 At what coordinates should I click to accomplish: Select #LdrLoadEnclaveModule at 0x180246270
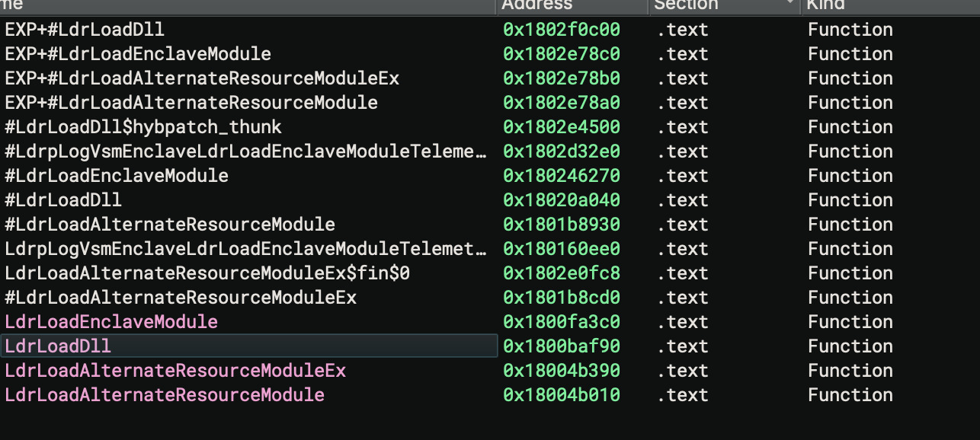point(117,176)
